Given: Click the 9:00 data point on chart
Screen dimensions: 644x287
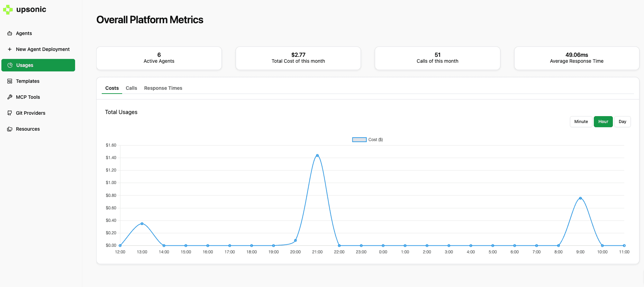Looking at the screenshot, I should (x=580, y=198).
